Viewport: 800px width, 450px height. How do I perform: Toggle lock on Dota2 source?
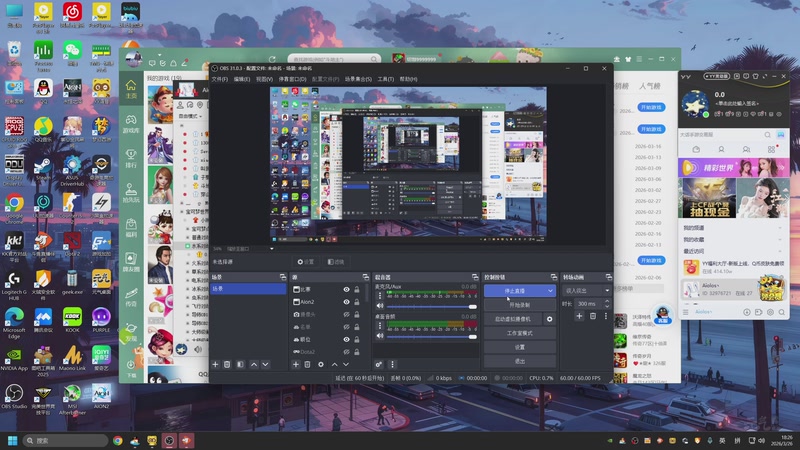click(357, 352)
